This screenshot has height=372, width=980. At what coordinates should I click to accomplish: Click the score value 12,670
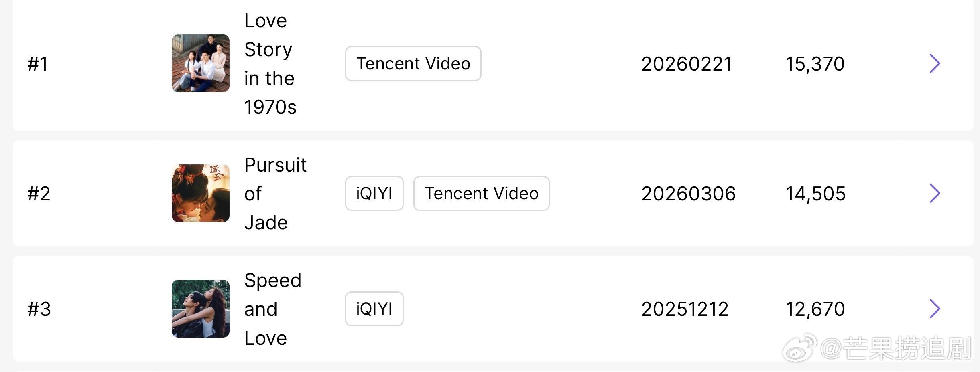(x=815, y=309)
